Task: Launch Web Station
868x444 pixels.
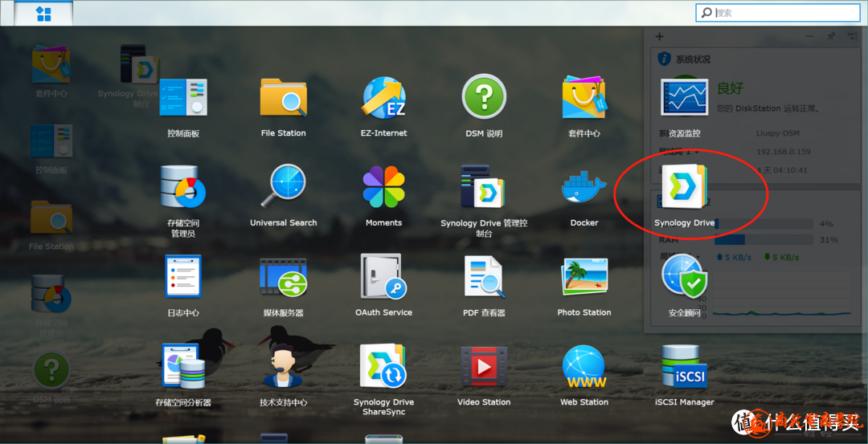Action: (584, 367)
